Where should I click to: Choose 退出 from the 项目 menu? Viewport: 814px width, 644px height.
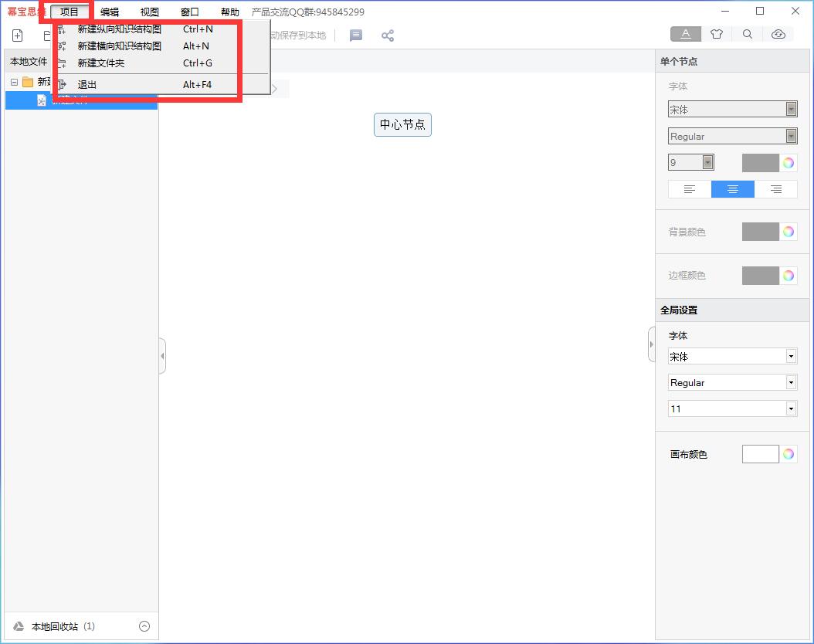(x=87, y=85)
